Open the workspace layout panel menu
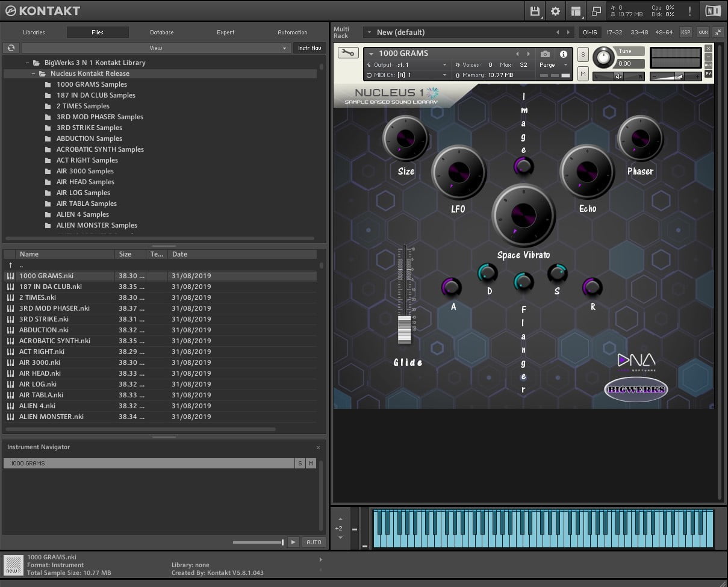728x587 pixels. point(576,11)
